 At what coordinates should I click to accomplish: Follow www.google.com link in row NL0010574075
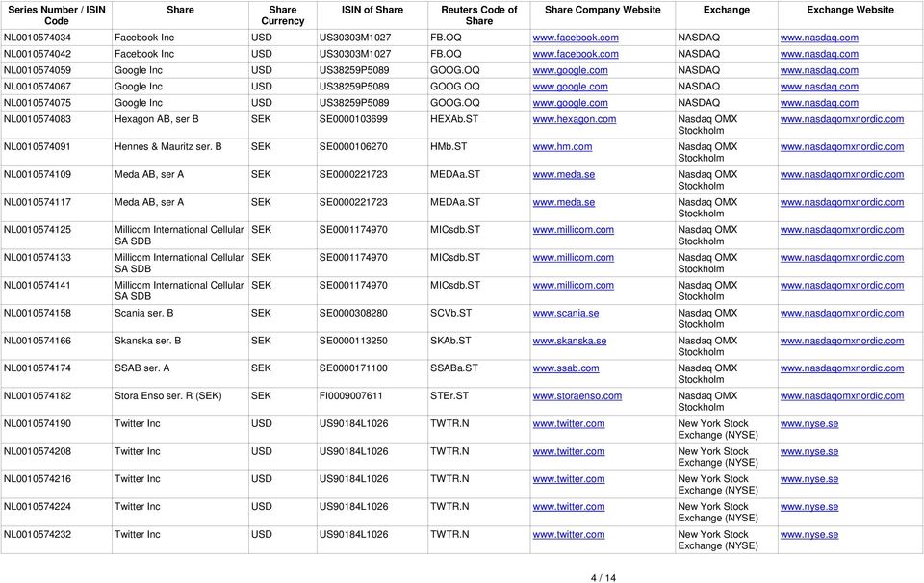coord(570,103)
